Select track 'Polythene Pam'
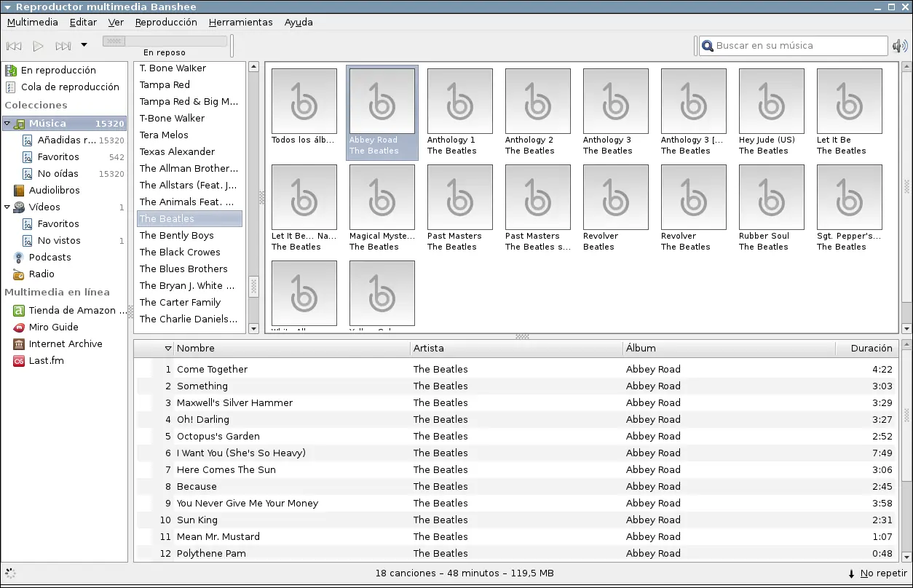Screen dimensions: 913x588 click(515, 554)
